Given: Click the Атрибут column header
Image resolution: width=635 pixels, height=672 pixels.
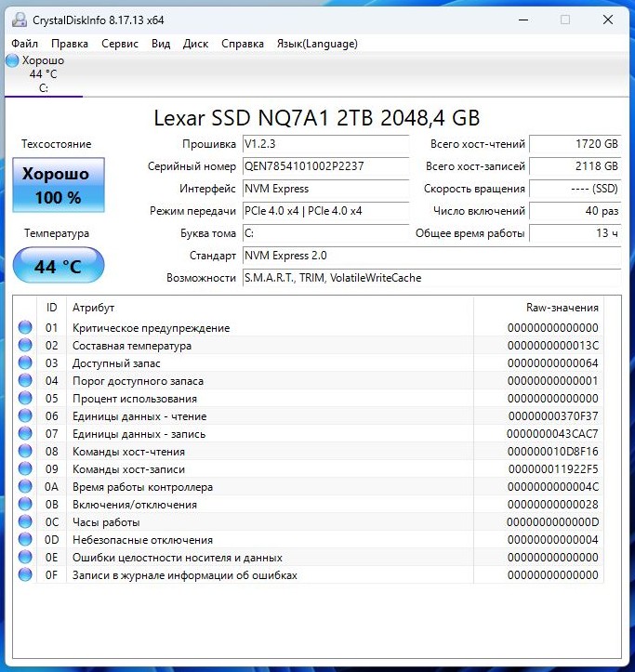Looking at the screenshot, I should pyautogui.click(x=271, y=308).
